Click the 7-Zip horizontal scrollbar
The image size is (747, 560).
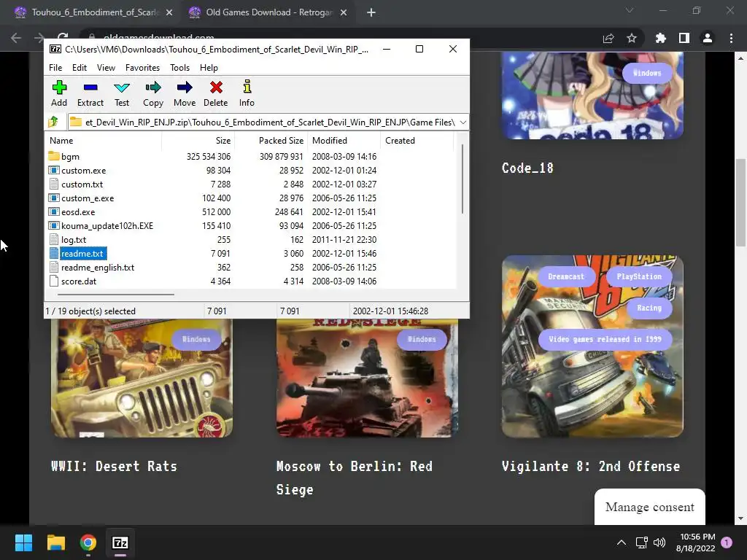(x=115, y=295)
